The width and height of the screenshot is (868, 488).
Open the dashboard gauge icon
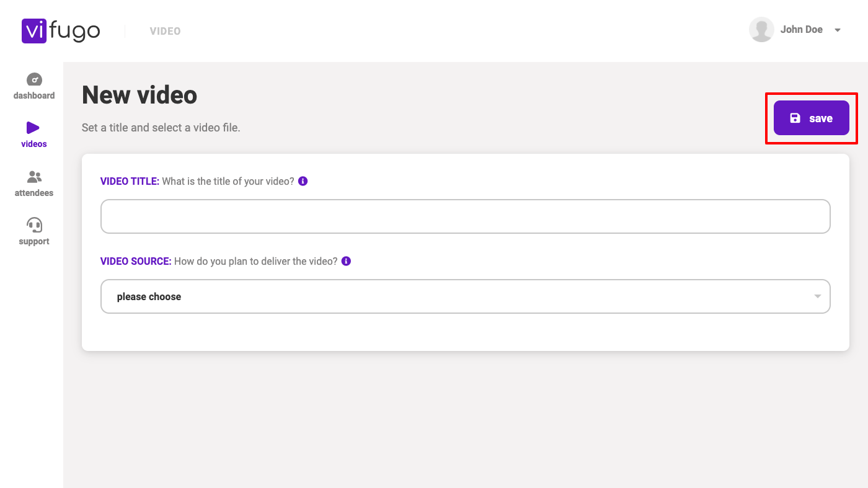coord(34,79)
